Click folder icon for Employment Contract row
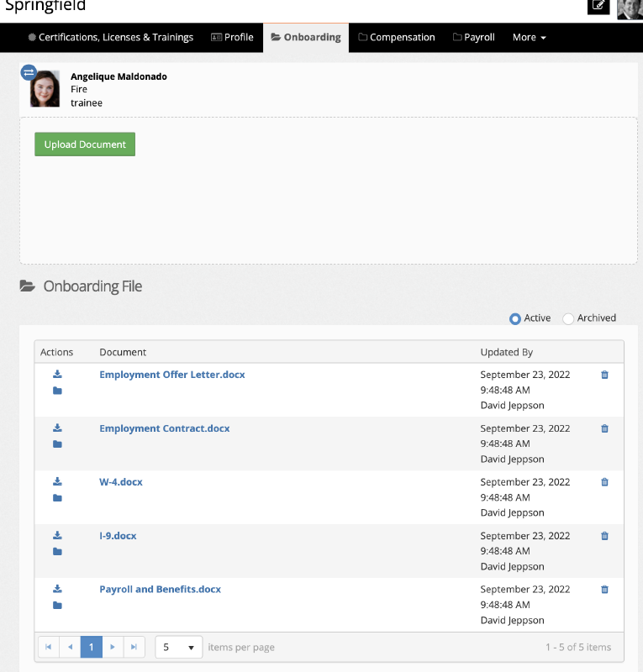Viewport: 643px width, 672px height. point(57,444)
